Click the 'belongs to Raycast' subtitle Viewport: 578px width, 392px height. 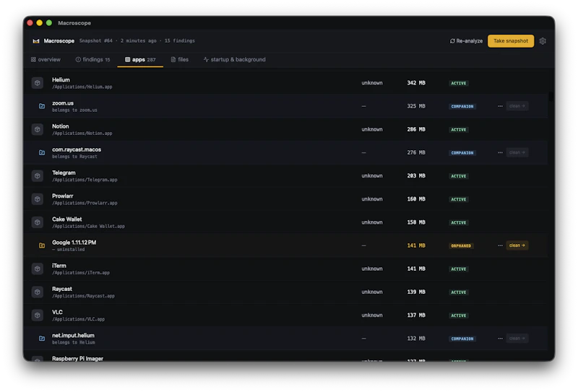[74, 157]
